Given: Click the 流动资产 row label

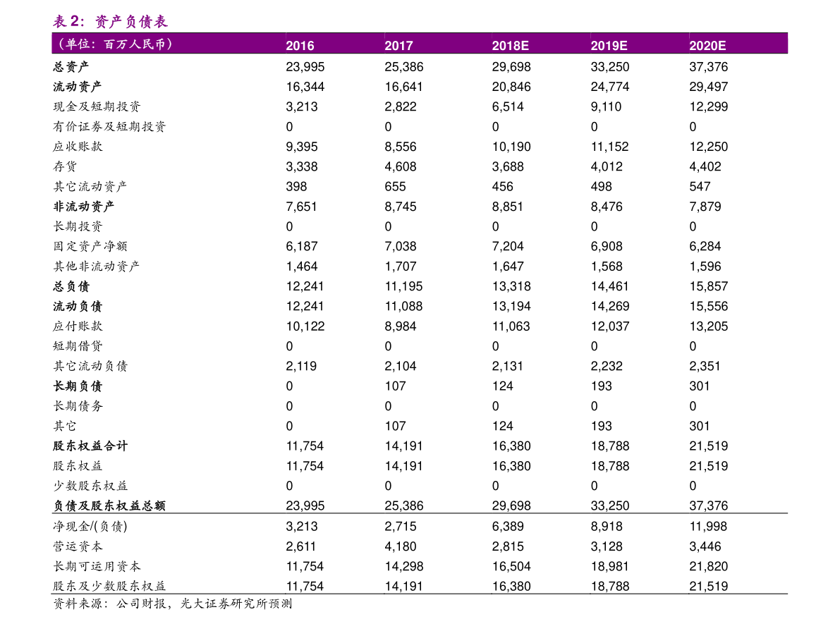Looking at the screenshot, I should 77,86.
